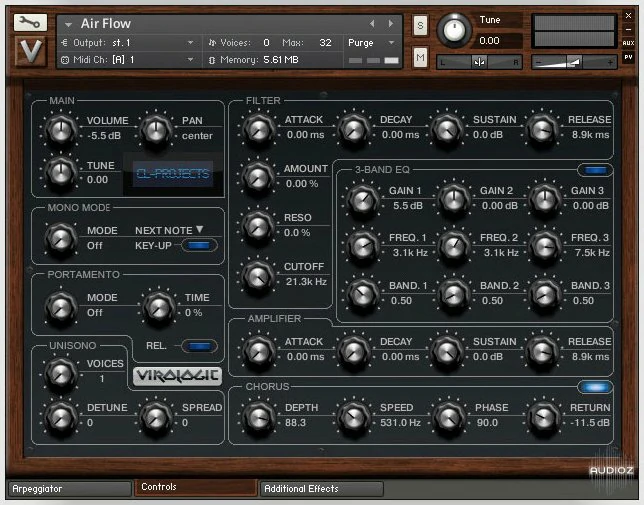Click the FILTER ATTACK knob
The image size is (644, 505).
pos(258,130)
